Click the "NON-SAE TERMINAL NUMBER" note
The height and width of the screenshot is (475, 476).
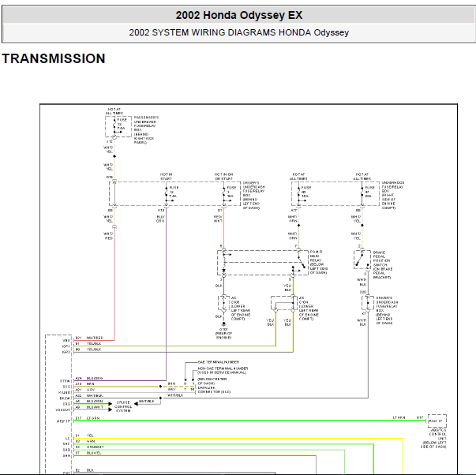[x=223, y=370]
